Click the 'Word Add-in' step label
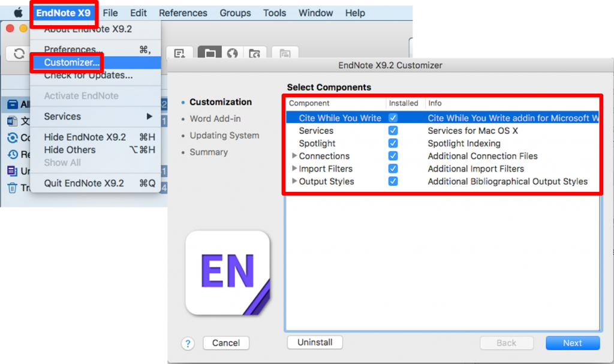Viewport: 614px width, 364px height. click(215, 119)
